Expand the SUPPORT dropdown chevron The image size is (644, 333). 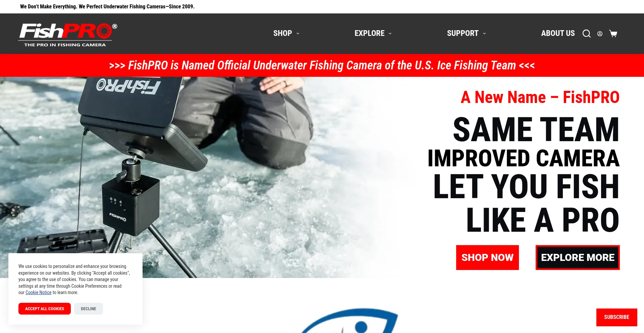(484, 34)
